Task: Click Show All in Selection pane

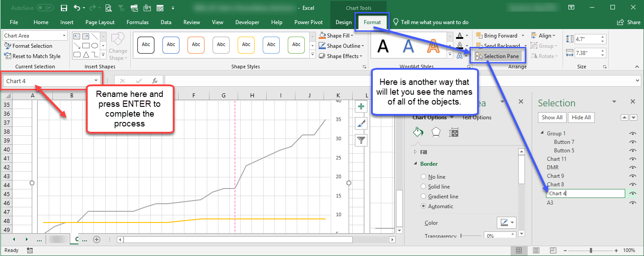Action: (x=552, y=118)
